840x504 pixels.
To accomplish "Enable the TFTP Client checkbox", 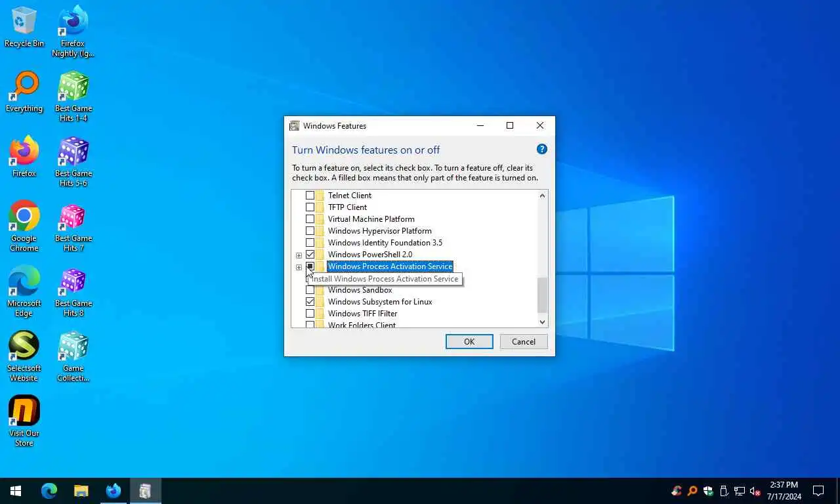I will [x=310, y=207].
